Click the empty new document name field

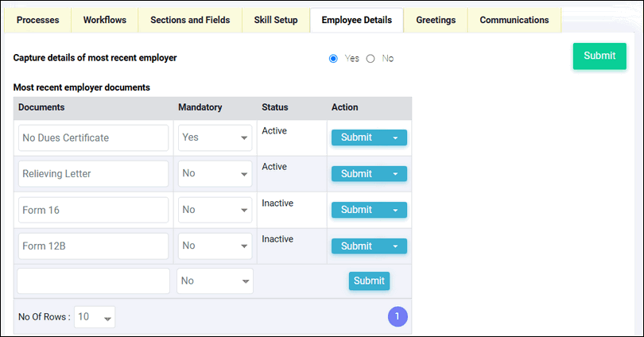(93, 281)
